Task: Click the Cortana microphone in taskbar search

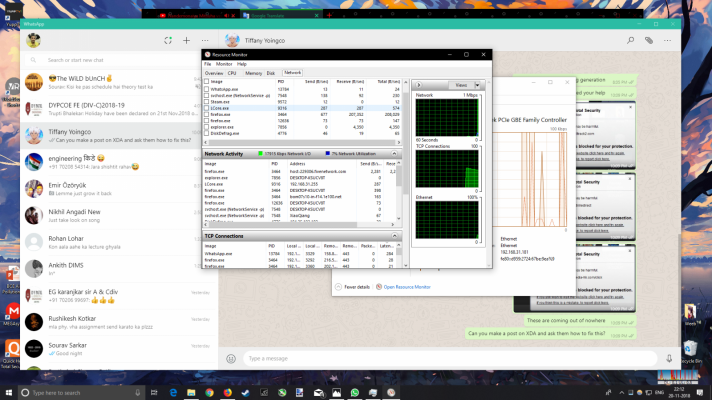Action: pyautogui.click(x=138, y=393)
